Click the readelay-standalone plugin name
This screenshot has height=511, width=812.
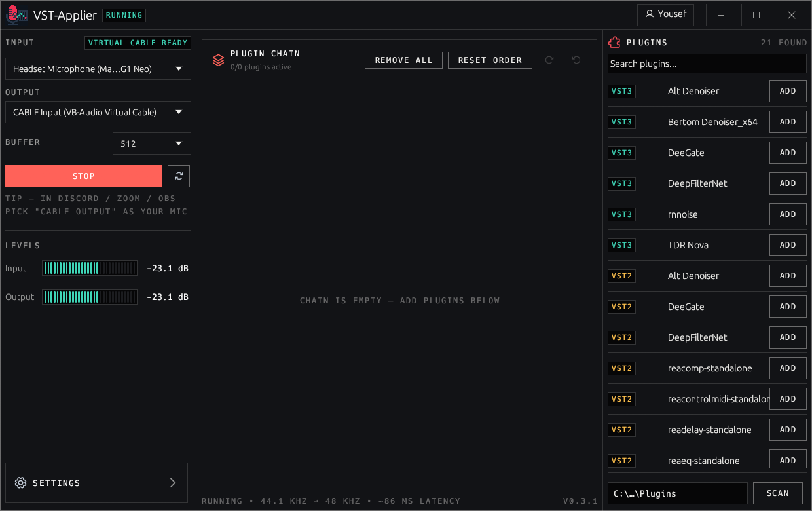point(710,430)
